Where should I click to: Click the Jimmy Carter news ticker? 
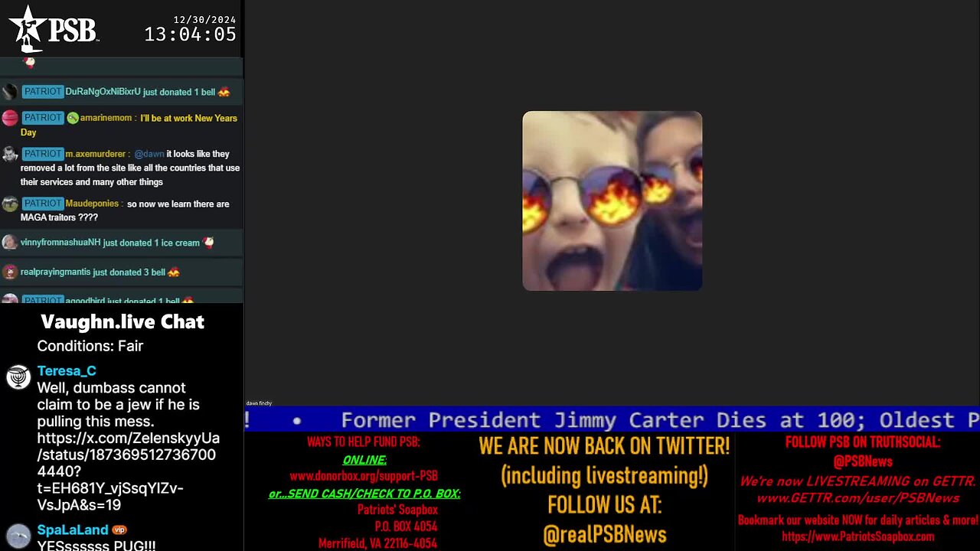coord(612,419)
